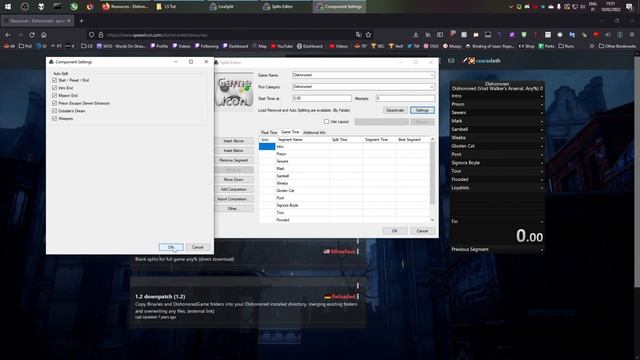
Task: Open the three-dot menu beside Reloaded
Action: (x=358, y=297)
